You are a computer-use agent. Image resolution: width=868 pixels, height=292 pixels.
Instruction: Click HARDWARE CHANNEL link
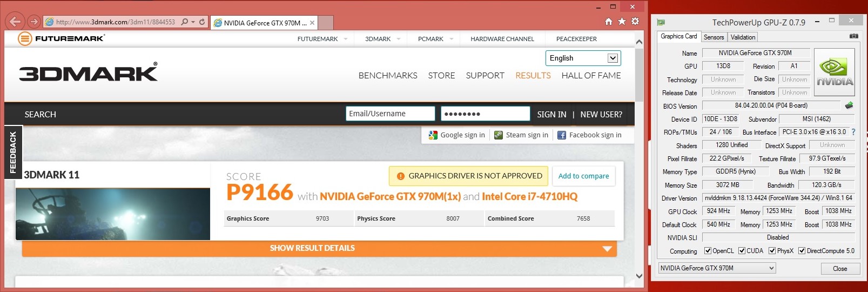502,39
